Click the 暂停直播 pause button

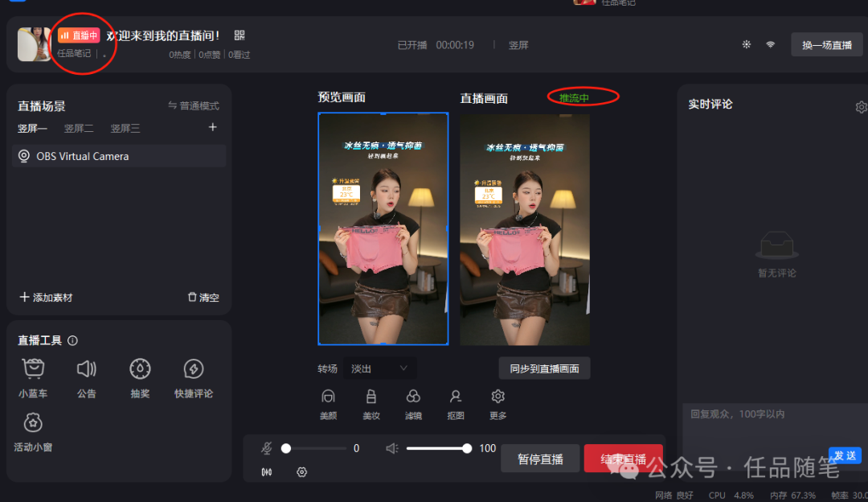540,456
